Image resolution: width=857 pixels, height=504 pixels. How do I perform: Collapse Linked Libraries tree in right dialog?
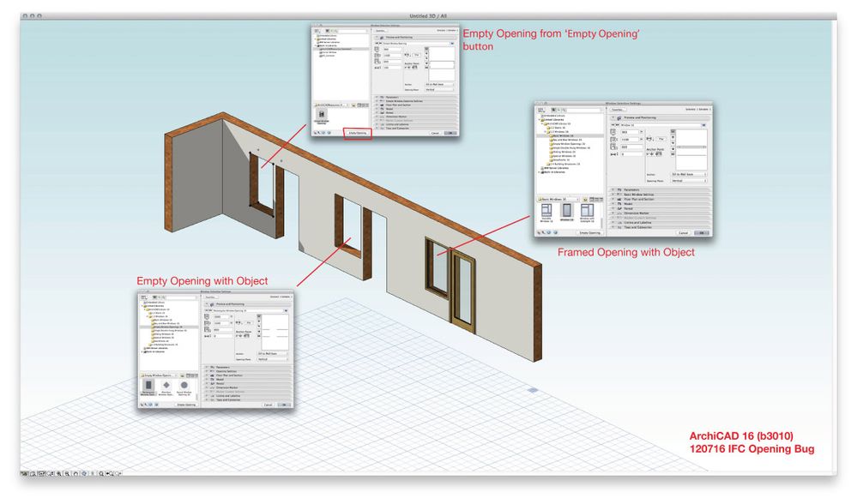pos(540,120)
